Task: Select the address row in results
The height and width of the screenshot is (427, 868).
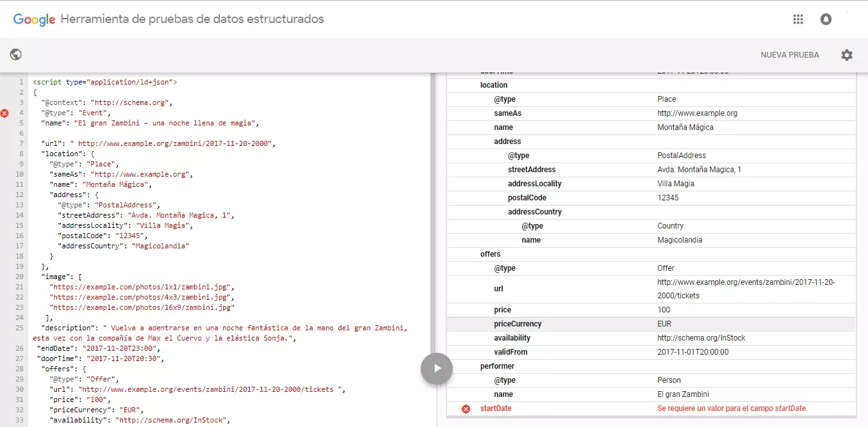Action: click(x=651, y=141)
